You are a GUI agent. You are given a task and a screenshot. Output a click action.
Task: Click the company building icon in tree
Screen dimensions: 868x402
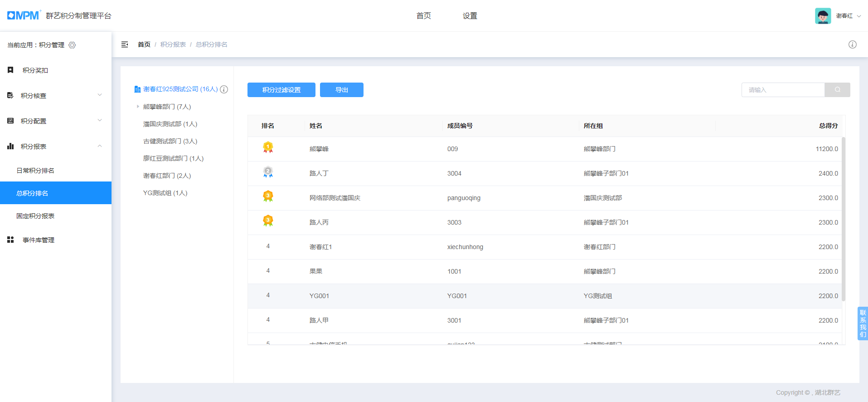pyautogui.click(x=137, y=89)
